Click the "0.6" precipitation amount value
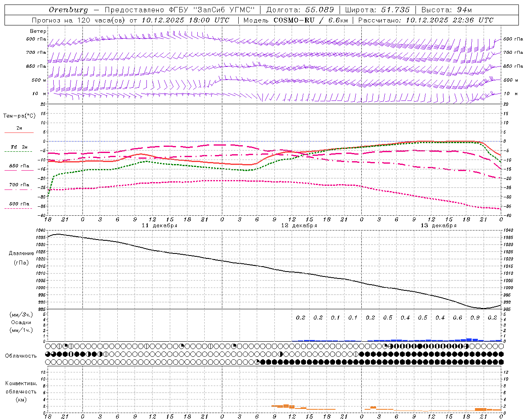 click(x=457, y=318)
